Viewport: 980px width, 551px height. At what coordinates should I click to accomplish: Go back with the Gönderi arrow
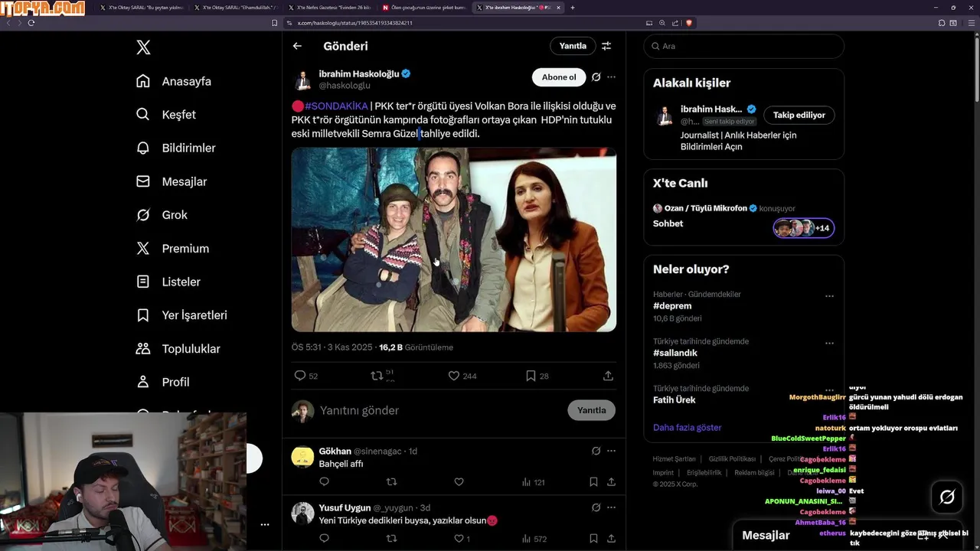(297, 46)
